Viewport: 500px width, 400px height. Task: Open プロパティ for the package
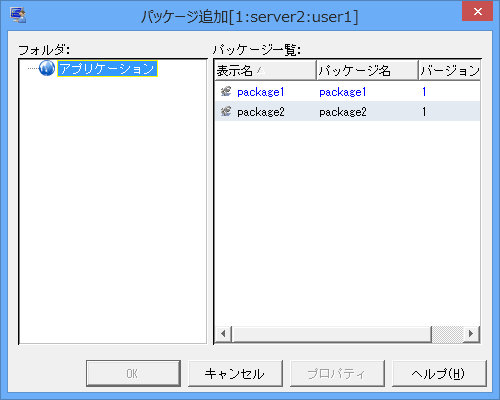(337, 373)
